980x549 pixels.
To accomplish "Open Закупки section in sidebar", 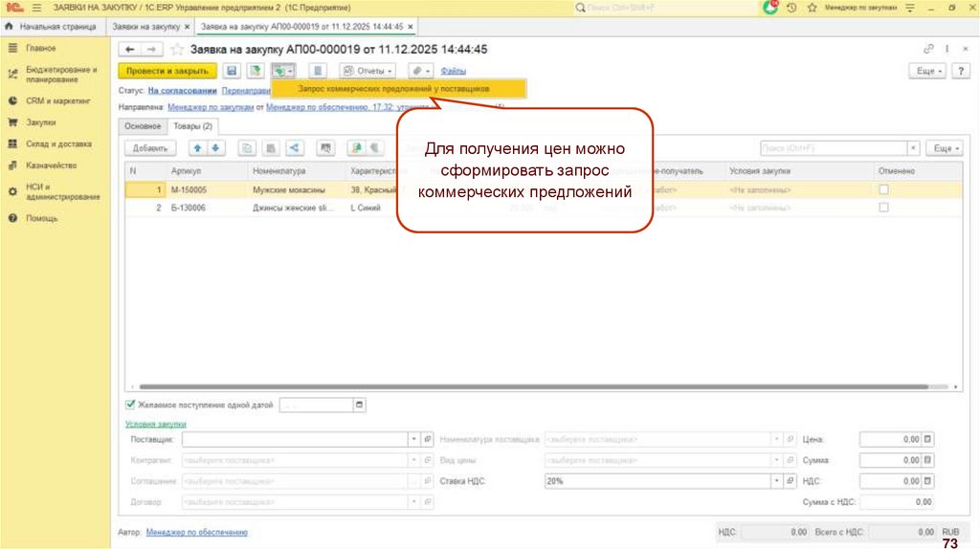I will [41, 122].
